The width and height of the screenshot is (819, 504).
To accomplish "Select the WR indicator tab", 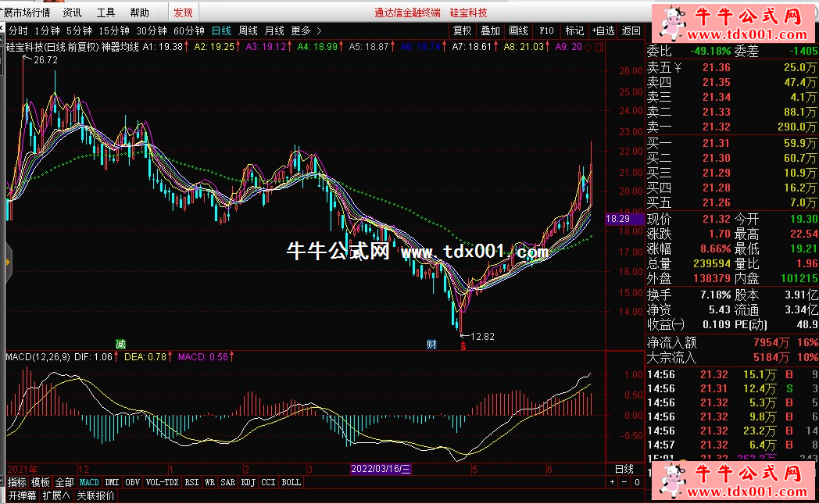I will point(210,482).
